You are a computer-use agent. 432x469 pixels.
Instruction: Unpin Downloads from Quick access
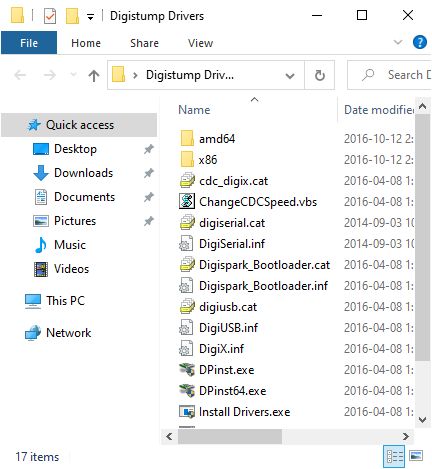click(149, 173)
